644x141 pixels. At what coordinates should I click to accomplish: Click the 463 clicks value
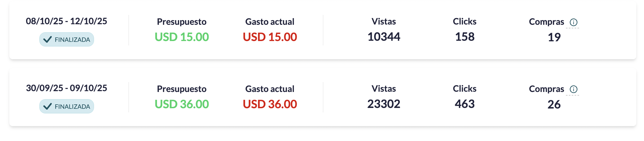[465, 104]
